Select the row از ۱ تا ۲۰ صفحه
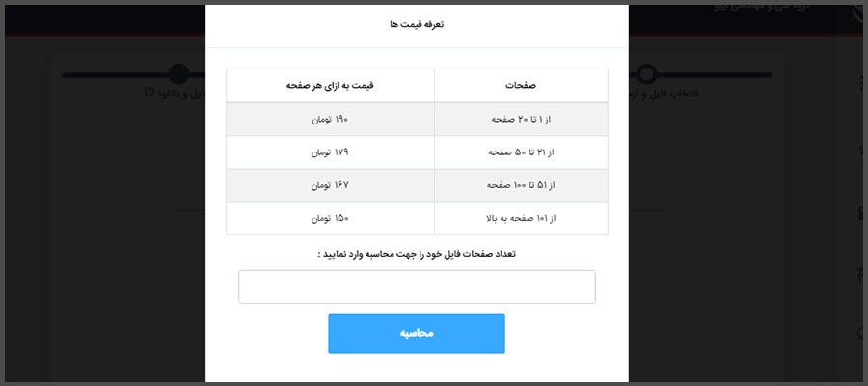The width and height of the screenshot is (868, 386). coord(417,119)
